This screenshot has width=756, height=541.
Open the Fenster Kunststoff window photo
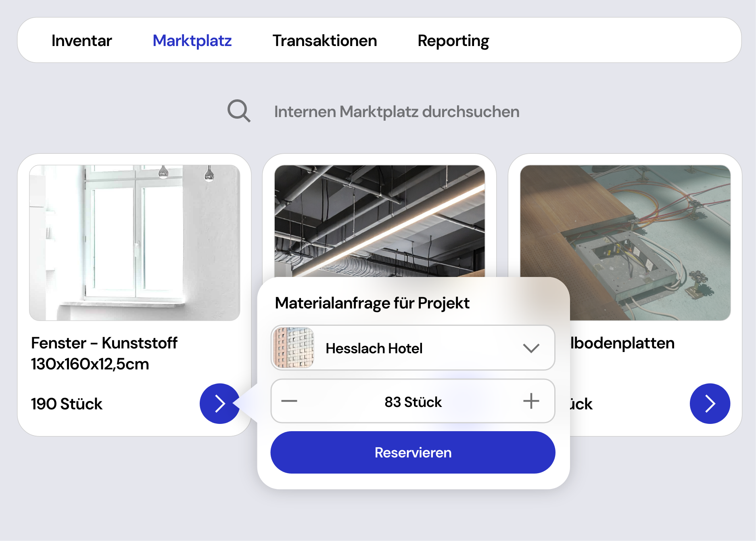[135, 243]
